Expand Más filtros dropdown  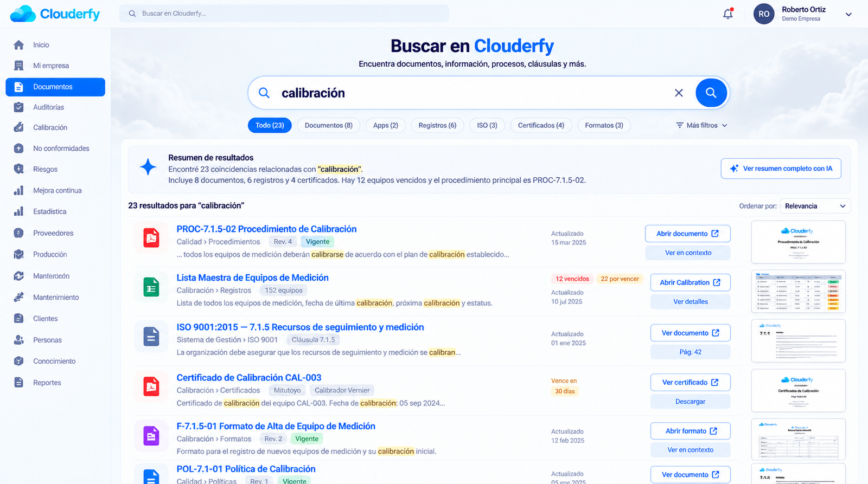point(701,125)
